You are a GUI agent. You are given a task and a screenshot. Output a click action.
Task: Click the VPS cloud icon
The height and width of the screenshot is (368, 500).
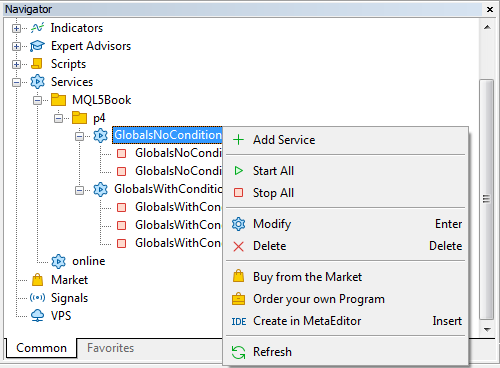click(37, 315)
